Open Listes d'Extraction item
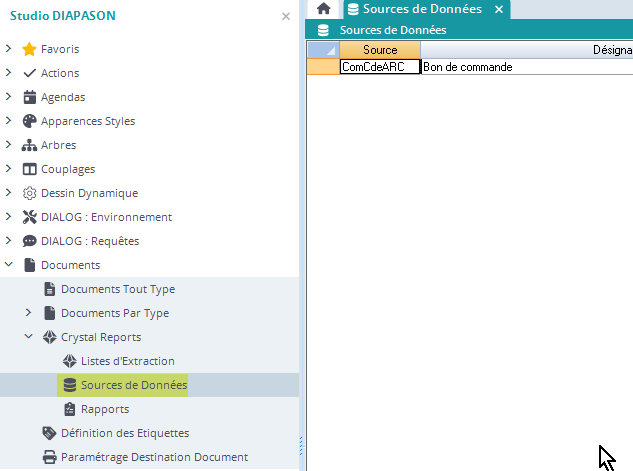 [x=127, y=361]
